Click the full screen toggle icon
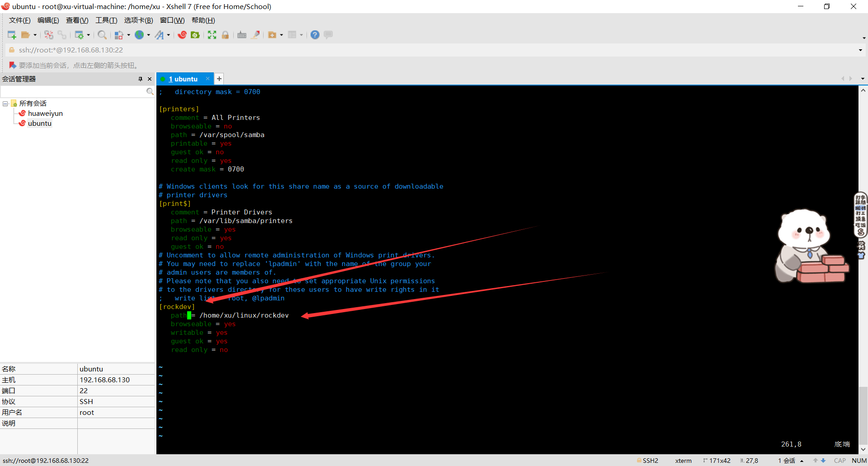 pyautogui.click(x=212, y=35)
